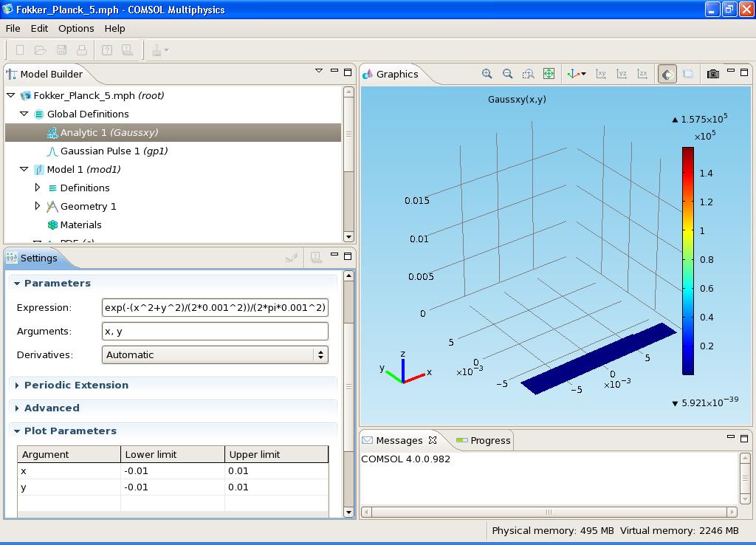This screenshot has width=756, height=545.
Task: Switch to the yz view
Action: point(622,74)
